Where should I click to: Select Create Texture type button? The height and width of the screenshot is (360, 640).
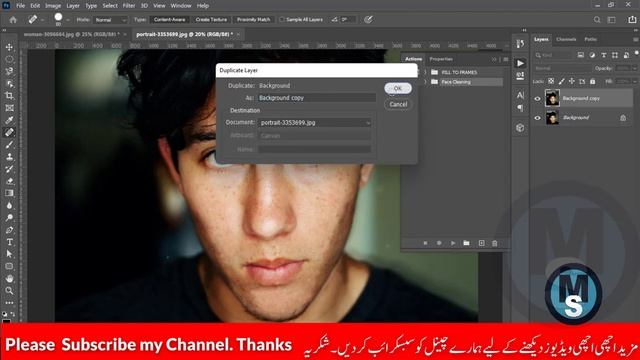[x=211, y=20]
